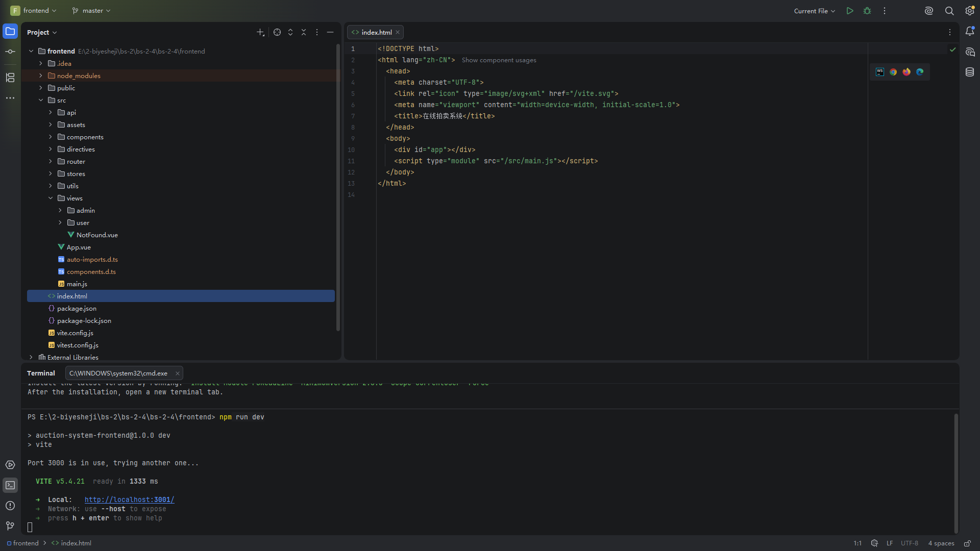
Task: Select vite.config.js file
Action: (x=75, y=333)
